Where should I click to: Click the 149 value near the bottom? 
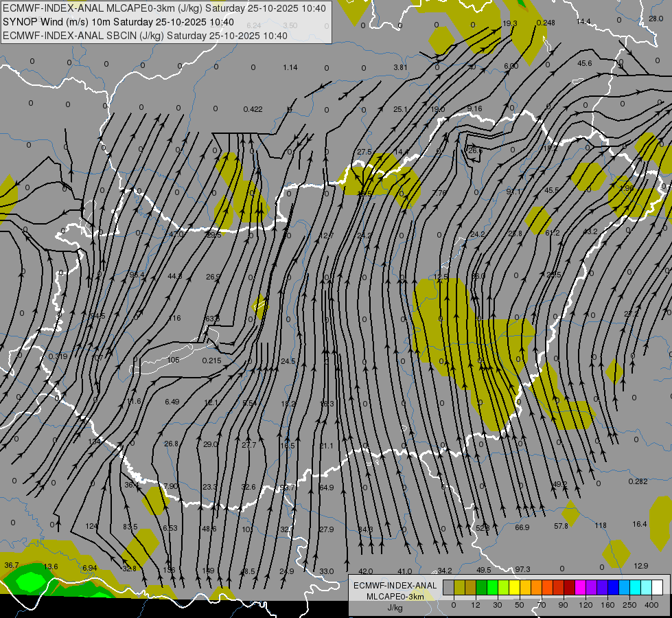(x=208, y=571)
